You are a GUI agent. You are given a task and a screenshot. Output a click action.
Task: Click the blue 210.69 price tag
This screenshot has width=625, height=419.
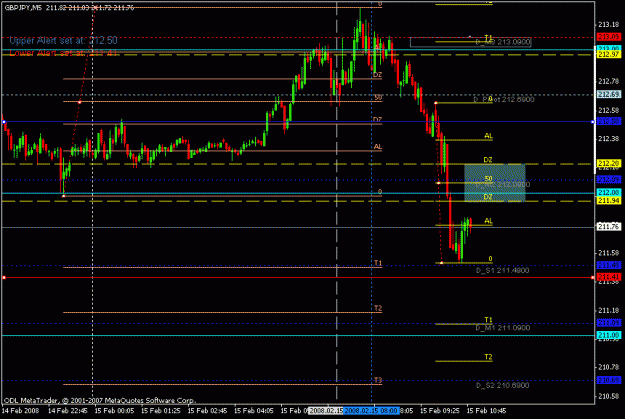point(608,380)
